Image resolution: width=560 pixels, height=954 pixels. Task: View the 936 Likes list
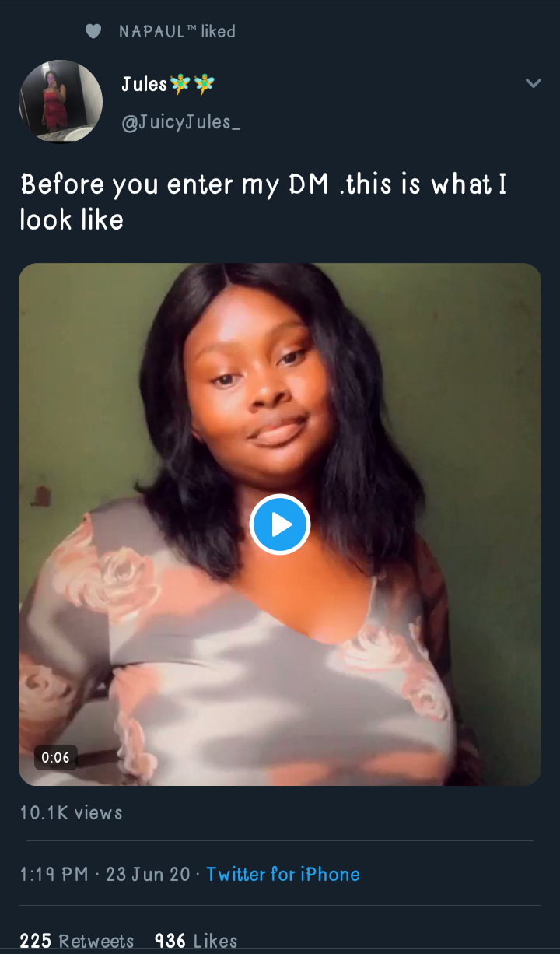pyautogui.click(x=196, y=942)
